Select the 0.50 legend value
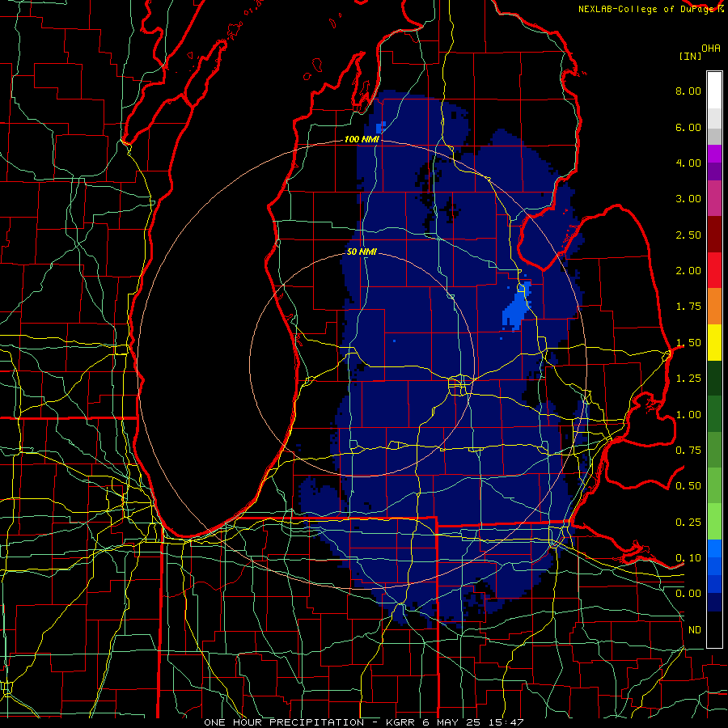The width and height of the screenshot is (728, 728). click(x=688, y=486)
